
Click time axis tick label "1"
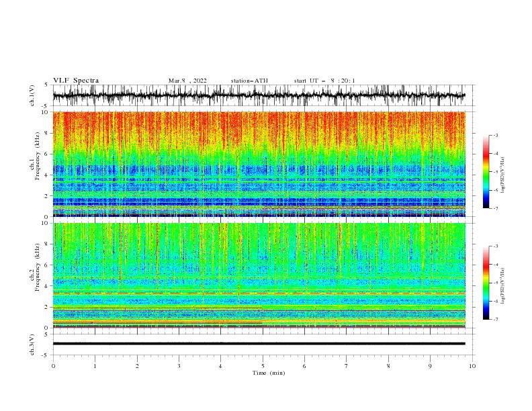(95, 366)
